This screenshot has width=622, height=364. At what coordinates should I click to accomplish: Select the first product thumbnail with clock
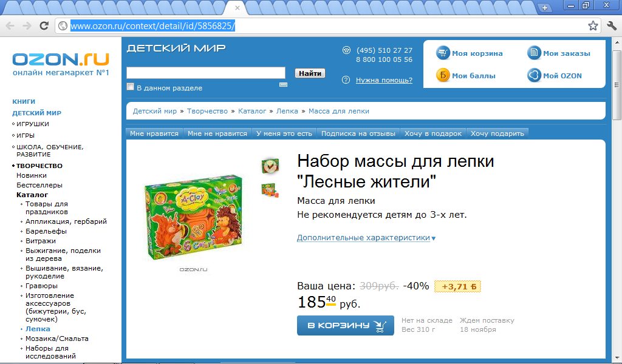pos(270,166)
